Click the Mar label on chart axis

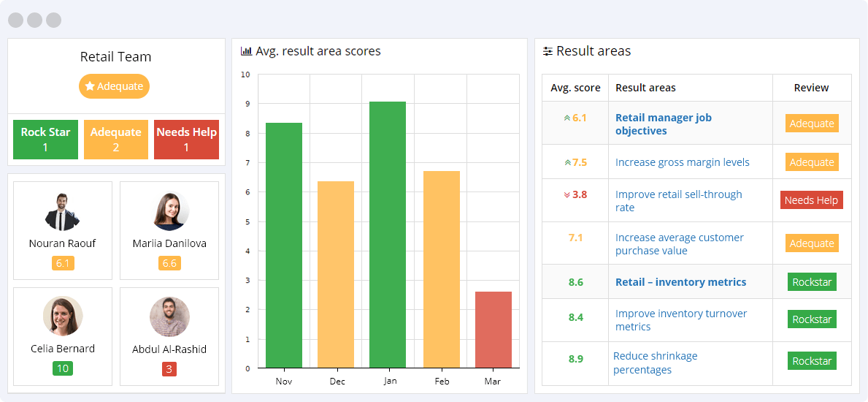[493, 382]
